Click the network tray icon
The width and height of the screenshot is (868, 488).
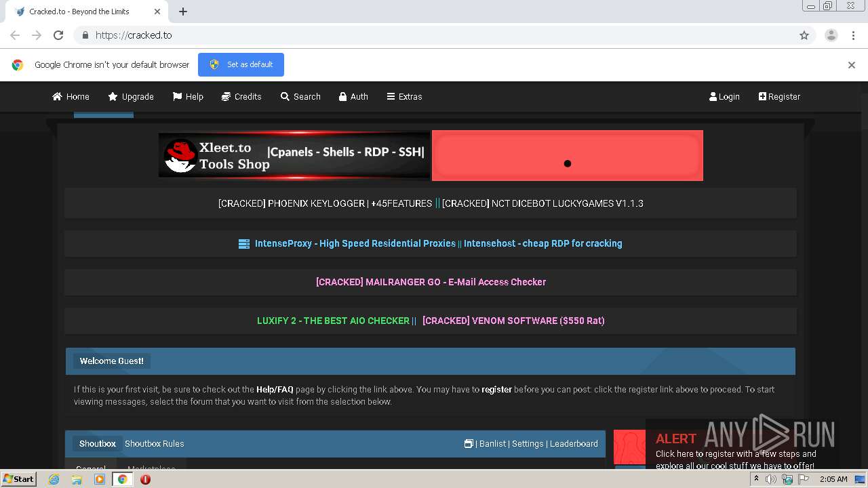[x=787, y=479]
